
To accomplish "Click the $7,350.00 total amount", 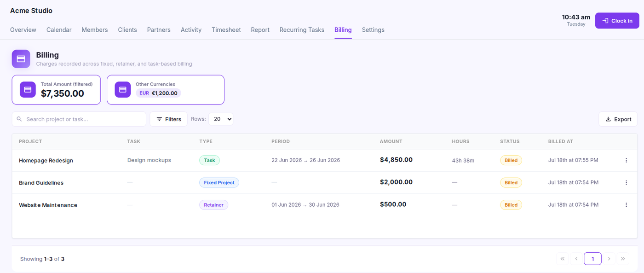I will [x=63, y=93].
